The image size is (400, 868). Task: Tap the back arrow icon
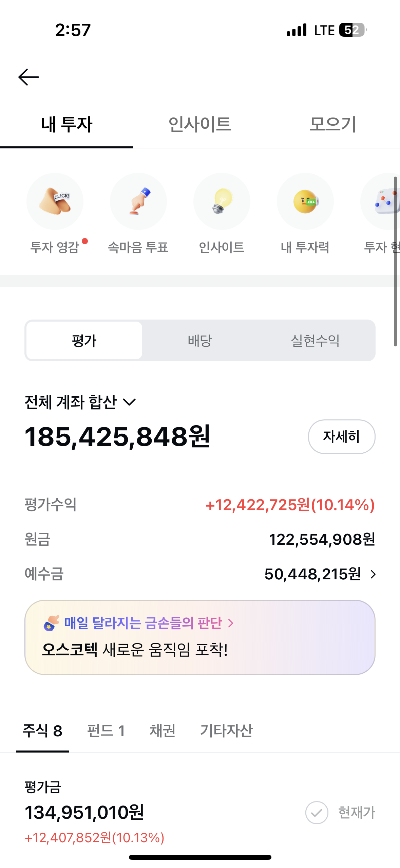(x=28, y=77)
